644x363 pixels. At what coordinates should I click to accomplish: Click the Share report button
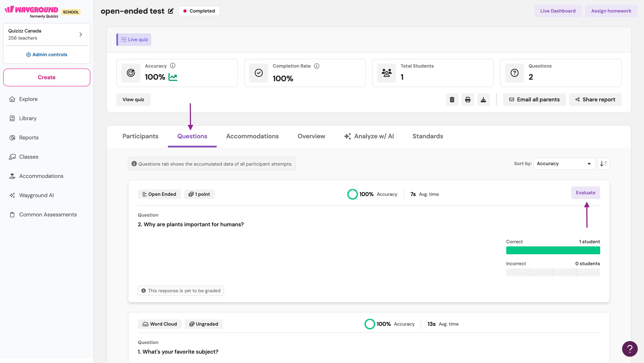click(595, 100)
